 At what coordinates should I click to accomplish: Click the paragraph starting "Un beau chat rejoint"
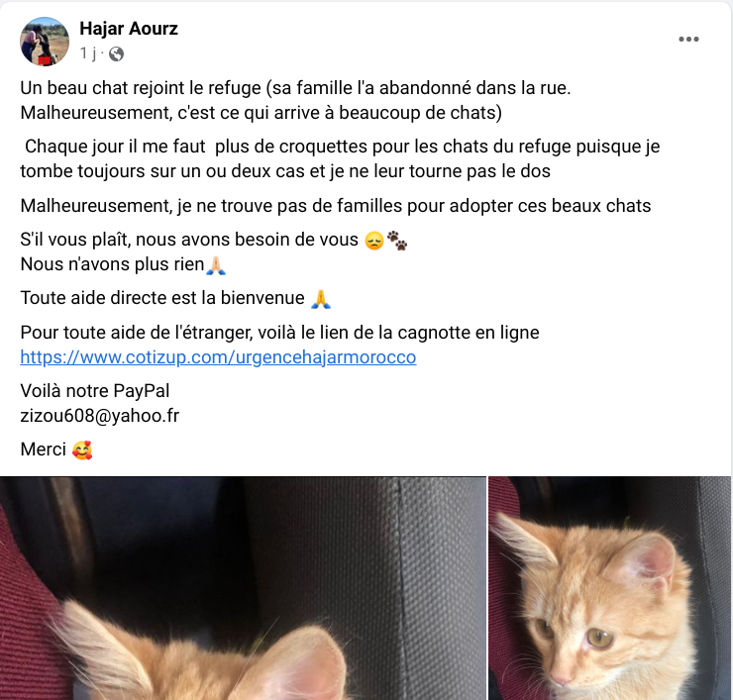pos(295,100)
